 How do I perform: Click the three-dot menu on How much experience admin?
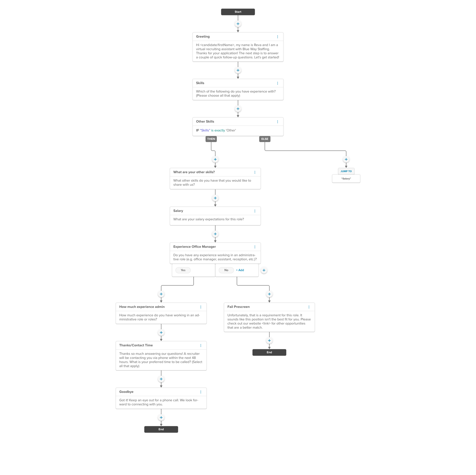tap(201, 307)
